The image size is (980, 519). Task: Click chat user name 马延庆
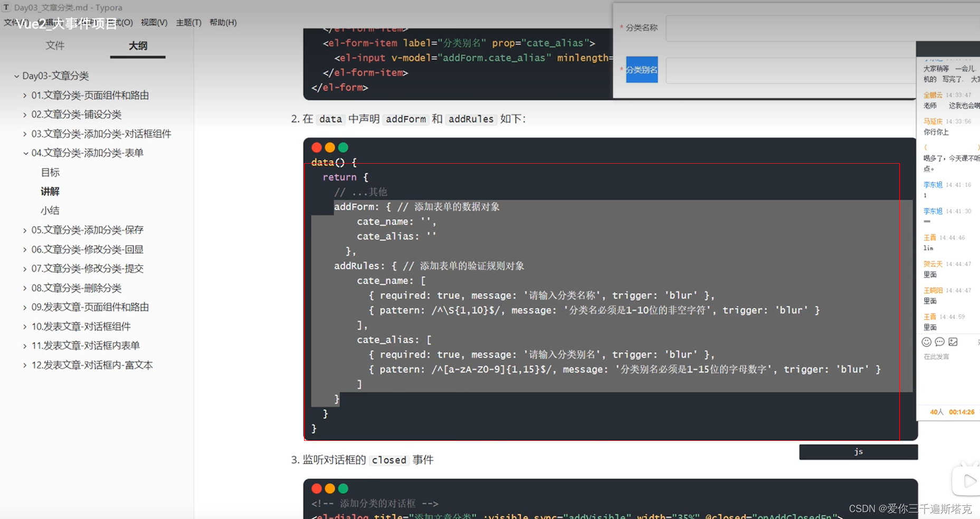(x=933, y=121)
